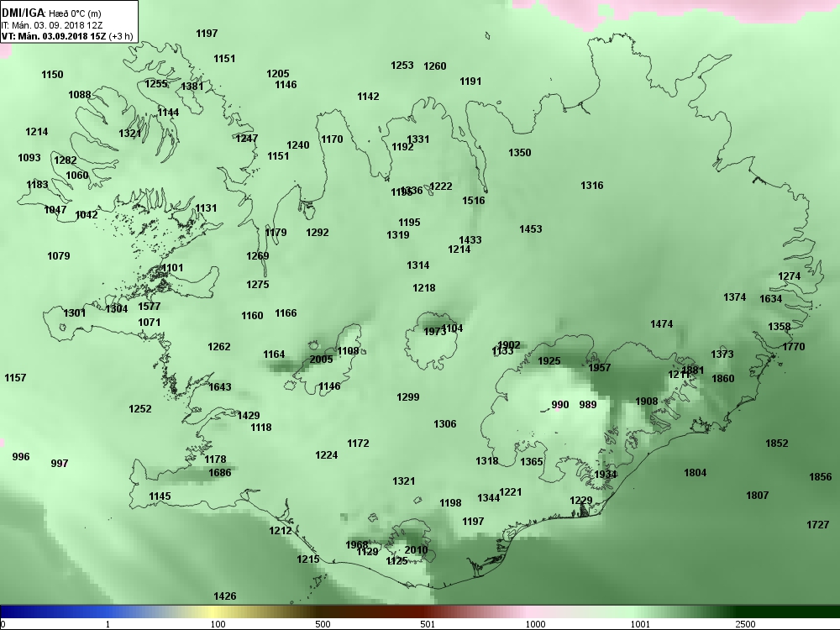Click the 1331 value in the north
840x630 pixels.
(x=417, y=139)
